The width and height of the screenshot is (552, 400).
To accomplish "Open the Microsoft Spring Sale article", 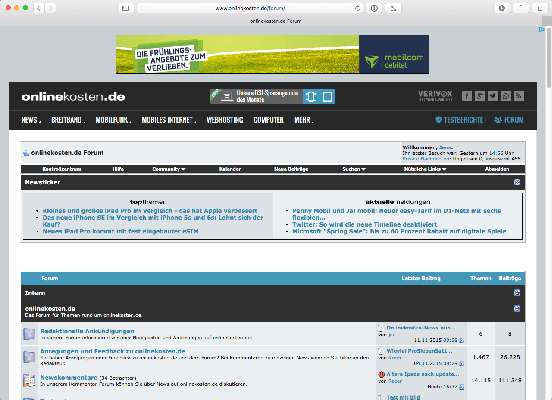I will pyautogui.click(x=399, y=231).
